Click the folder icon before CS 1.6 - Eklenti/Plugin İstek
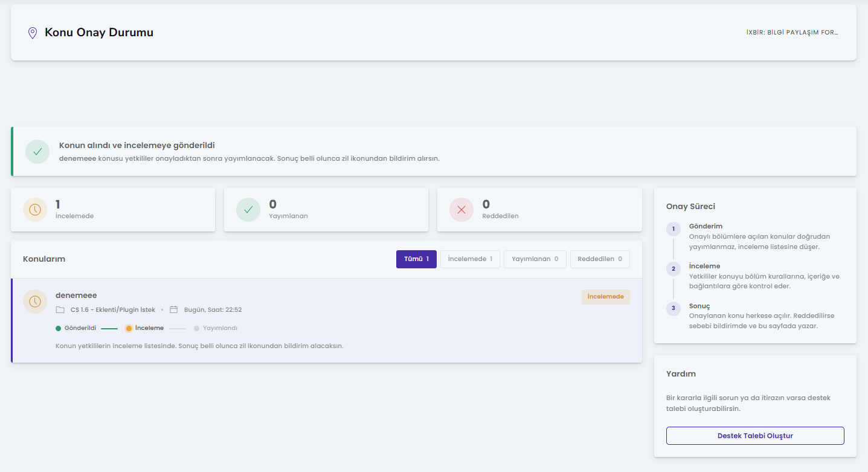Viewport: 868px width, 472px height. click(x=60, y=310)
